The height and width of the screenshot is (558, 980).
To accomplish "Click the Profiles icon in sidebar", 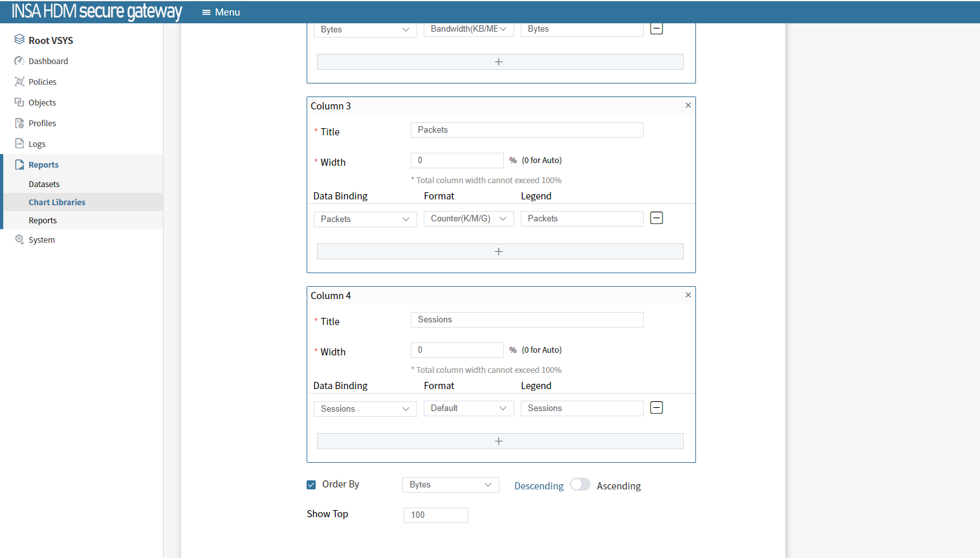I will click(x=19, y=123).
